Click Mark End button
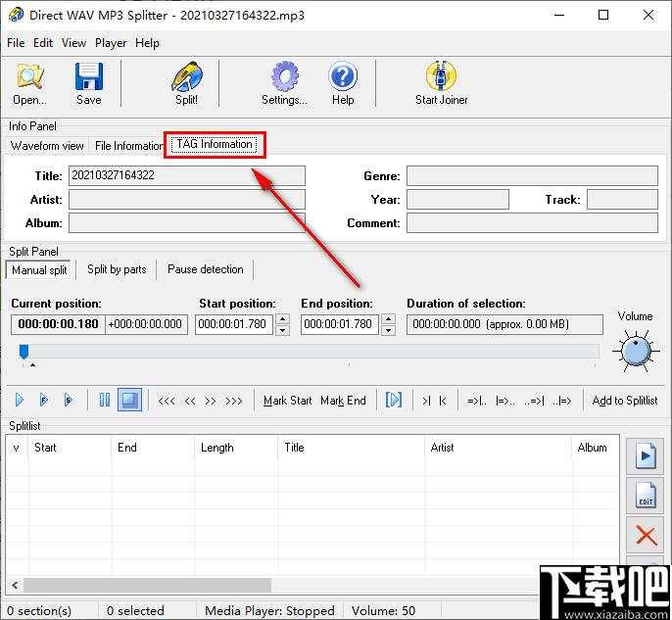The width and height of the screenshot is (672, 620). point(343,401)
